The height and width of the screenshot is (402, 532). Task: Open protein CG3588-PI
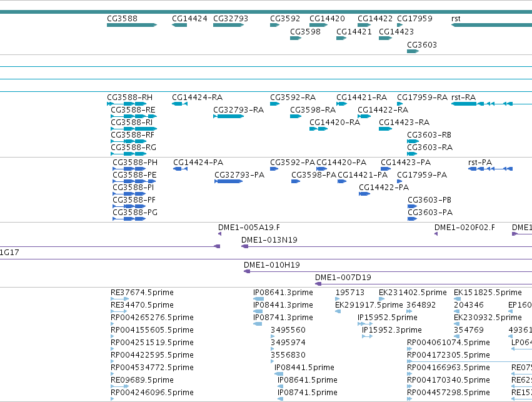point(133,188)
